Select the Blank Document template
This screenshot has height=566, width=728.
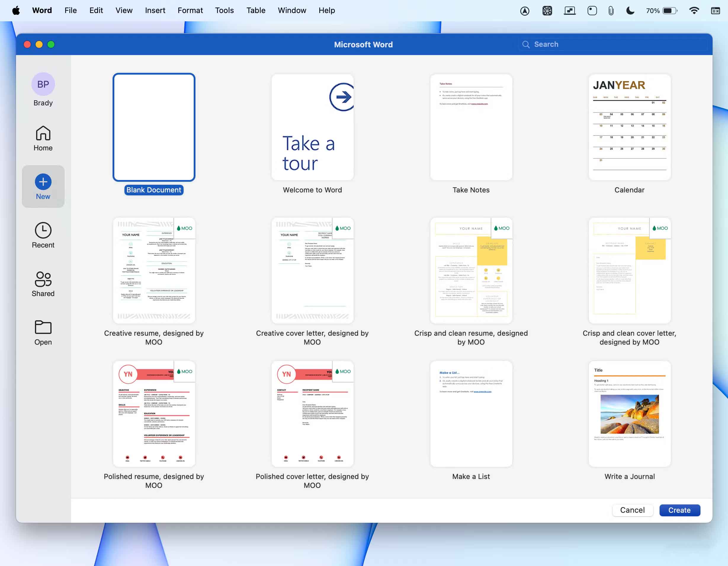154,127
